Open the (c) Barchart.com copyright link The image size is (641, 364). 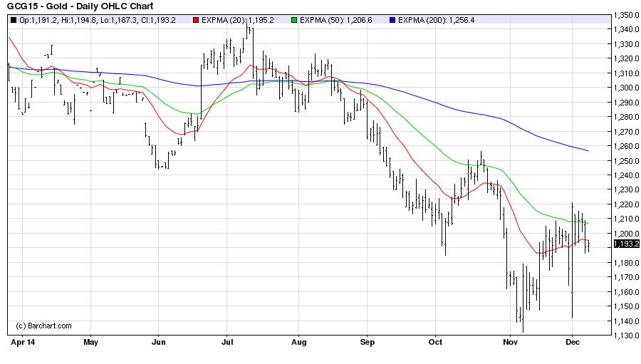click(x=43, y=326)
